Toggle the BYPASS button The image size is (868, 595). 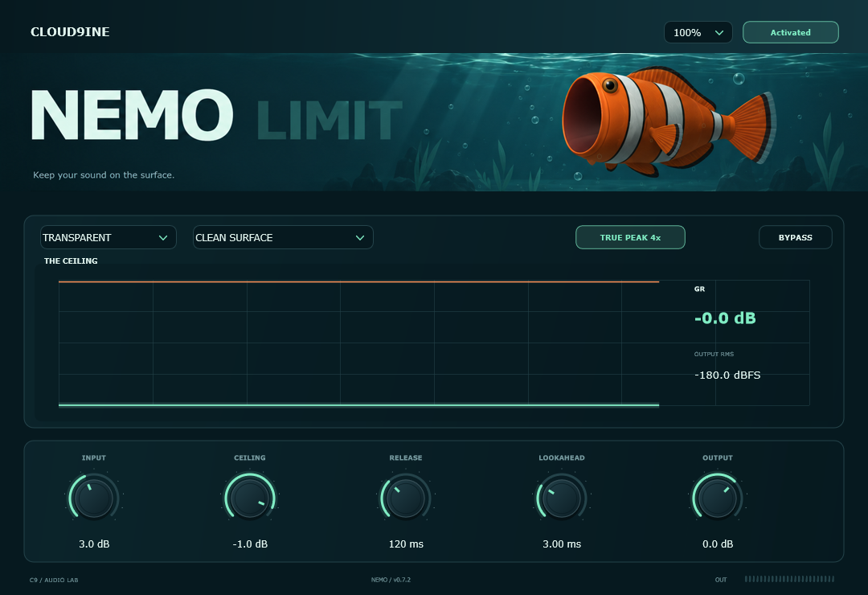[796, 237]
